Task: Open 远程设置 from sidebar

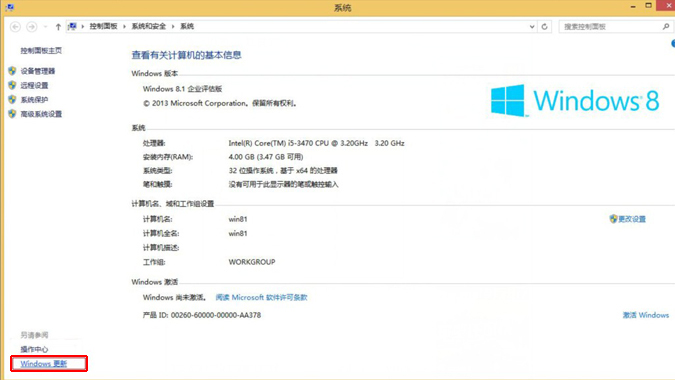Action: click(x=34, y=85)
